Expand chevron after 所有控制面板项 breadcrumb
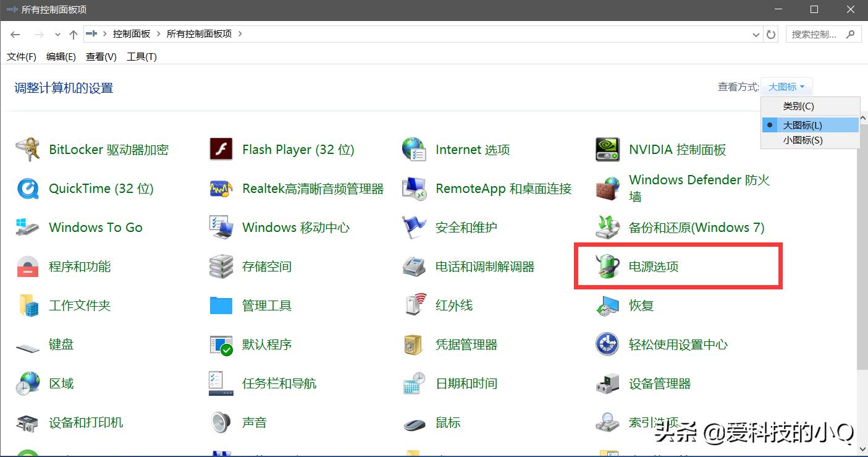Screen dimensions: 868x457 point(240,34)
